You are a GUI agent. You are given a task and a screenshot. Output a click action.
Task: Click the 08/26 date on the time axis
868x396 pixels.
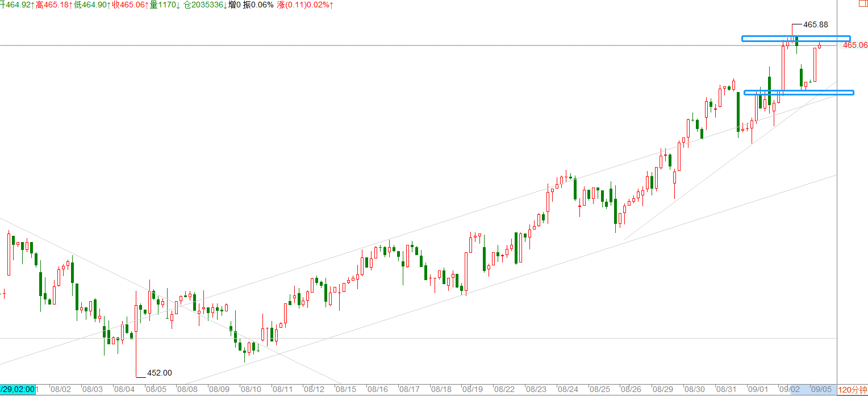pyautogui.click(x=631, y=390)
